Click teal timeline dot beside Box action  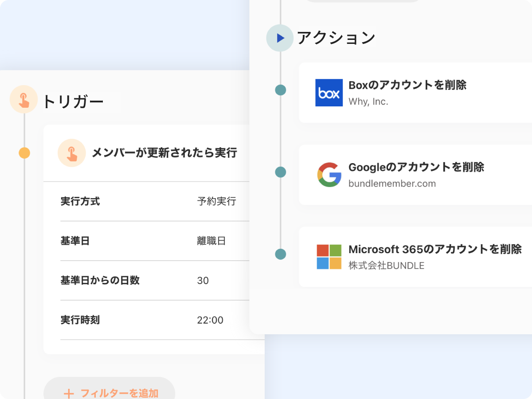pyautogui.click(x=280, y=90)
